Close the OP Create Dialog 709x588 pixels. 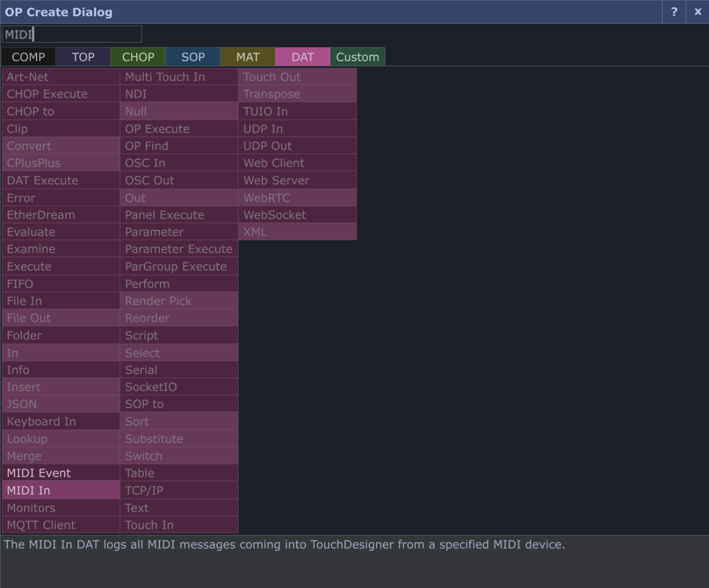tap(697, 12)
